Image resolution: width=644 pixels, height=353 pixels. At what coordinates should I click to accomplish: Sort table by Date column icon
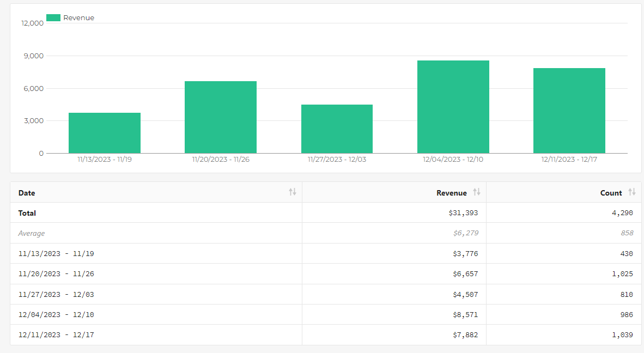293,192
